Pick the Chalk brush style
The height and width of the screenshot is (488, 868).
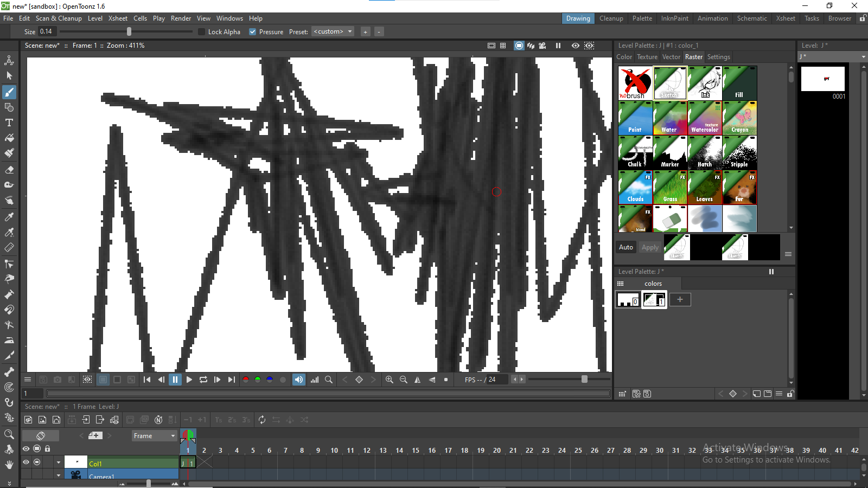pyautogui.click(x=635, y=152)
